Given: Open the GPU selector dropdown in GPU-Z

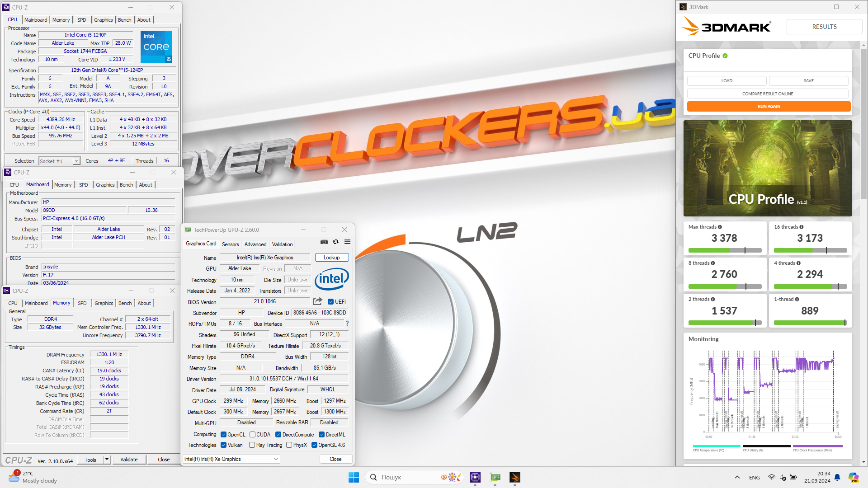Looking at the screenshot, I should click(x=231, y=459).
